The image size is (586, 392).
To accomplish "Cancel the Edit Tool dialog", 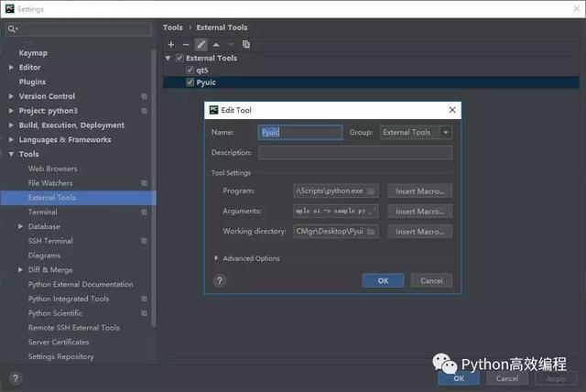I will click(431, 280).
